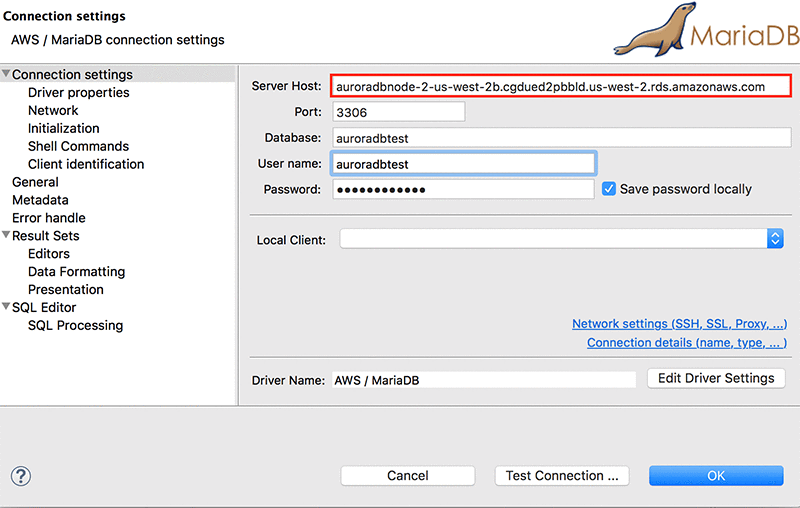The height and width of the screenshot is (508, 800).
Task: Click the Driver Name field AWS / MariaDB
Action: coord(484,380)
